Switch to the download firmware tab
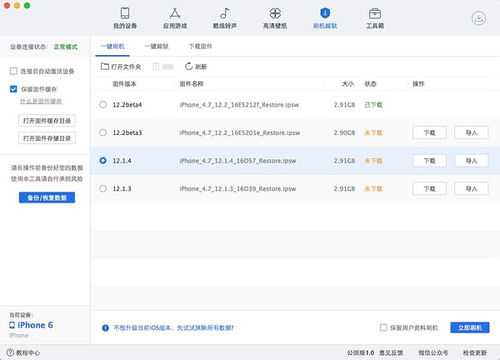This screenshot has width=500, height=360. click(x=200, y=46)
